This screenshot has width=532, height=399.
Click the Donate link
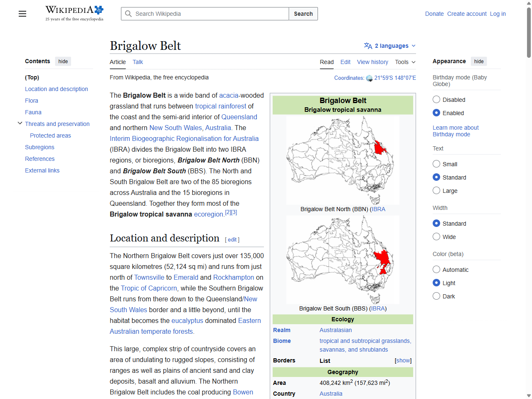coord(434,14)
